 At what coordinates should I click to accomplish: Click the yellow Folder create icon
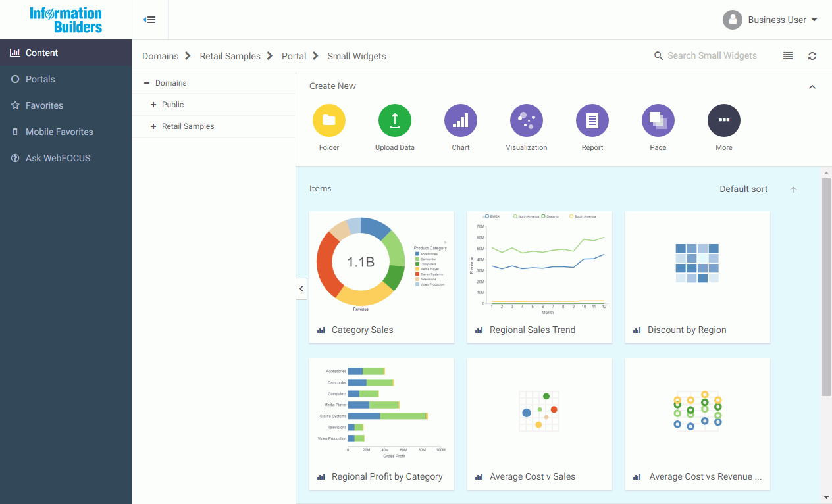[329, 121]
